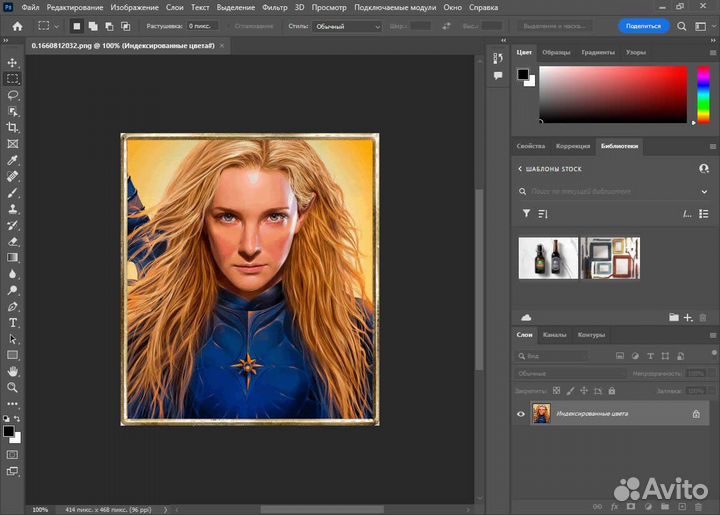Click the foreground color swatch in toolbar
The image size is (720, 515).
(x=8, y=431)
